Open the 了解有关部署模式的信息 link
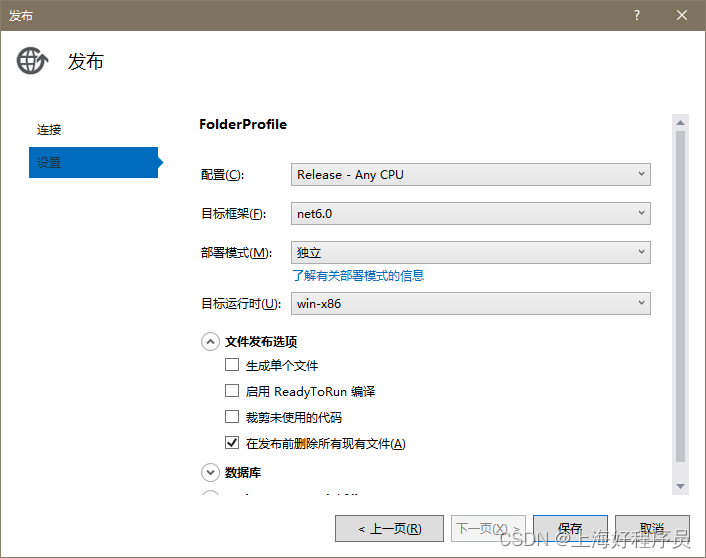706x558 pixels. click(358, 276)
